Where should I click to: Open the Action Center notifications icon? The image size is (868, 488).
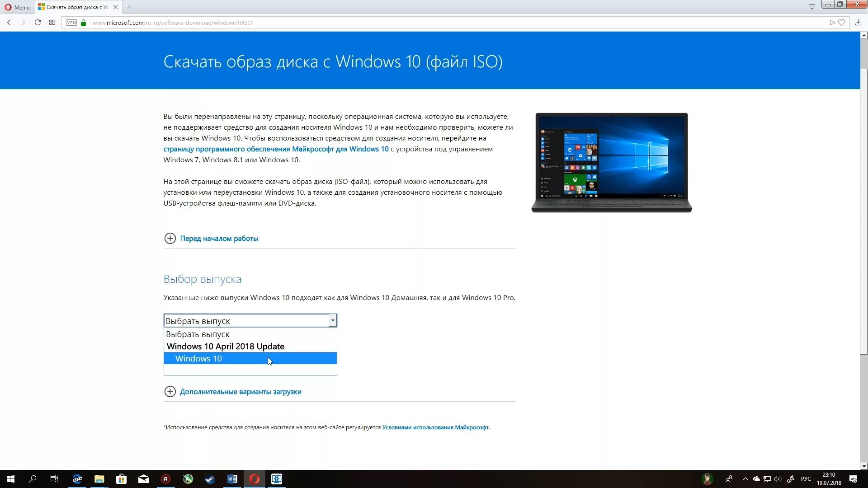(853, 479)
